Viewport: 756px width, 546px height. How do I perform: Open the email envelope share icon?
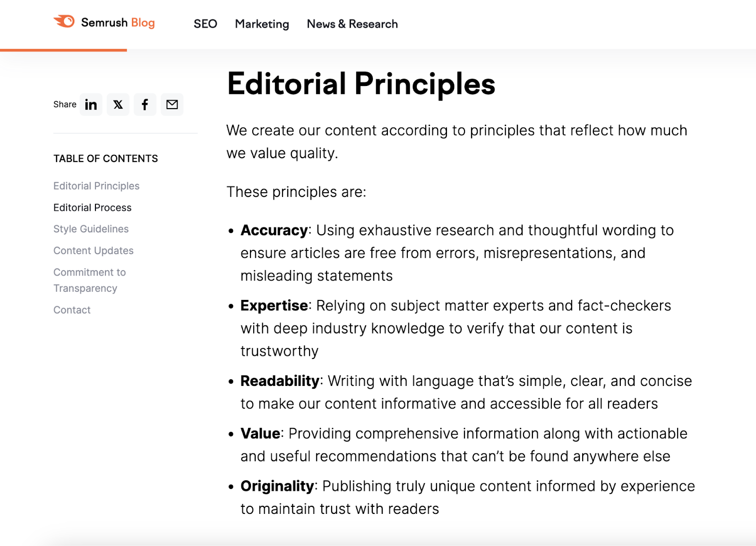coord(172,104)
